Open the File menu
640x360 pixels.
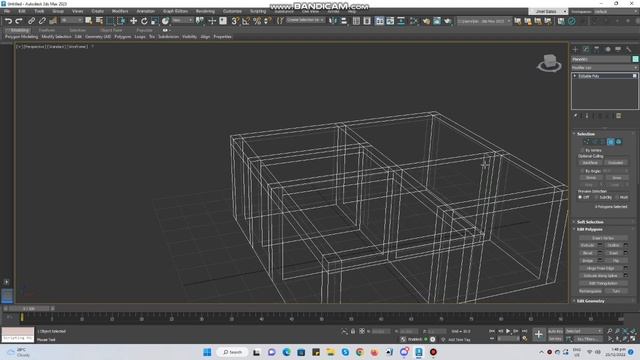tap(7, 11)
